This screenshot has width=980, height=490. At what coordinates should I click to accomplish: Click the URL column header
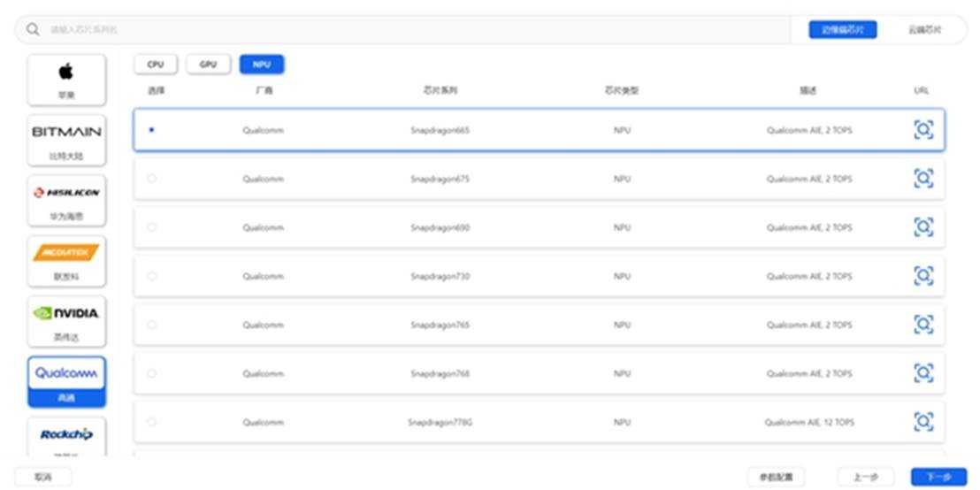click(x=922, y=90)
